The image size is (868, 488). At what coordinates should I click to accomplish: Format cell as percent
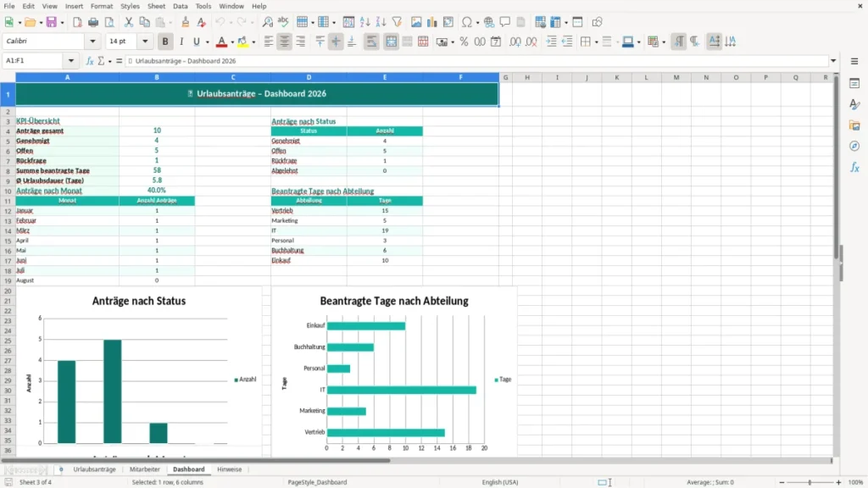pos(464,42)
